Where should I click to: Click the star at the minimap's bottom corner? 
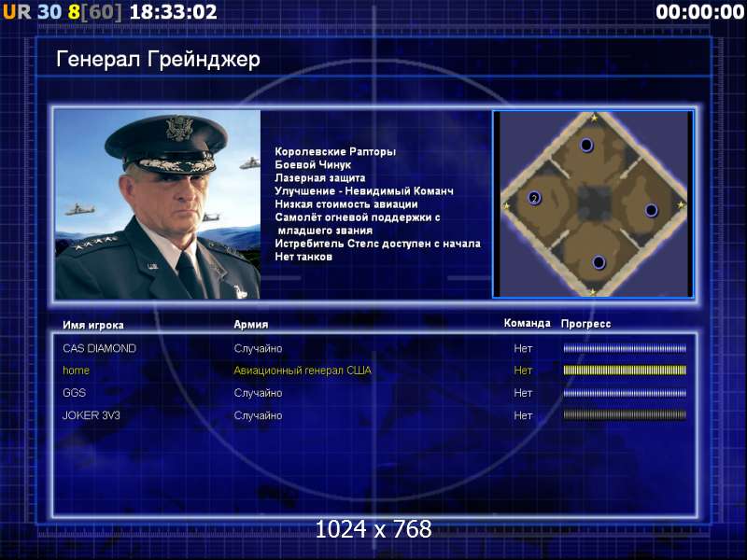[x=593, y=291]
